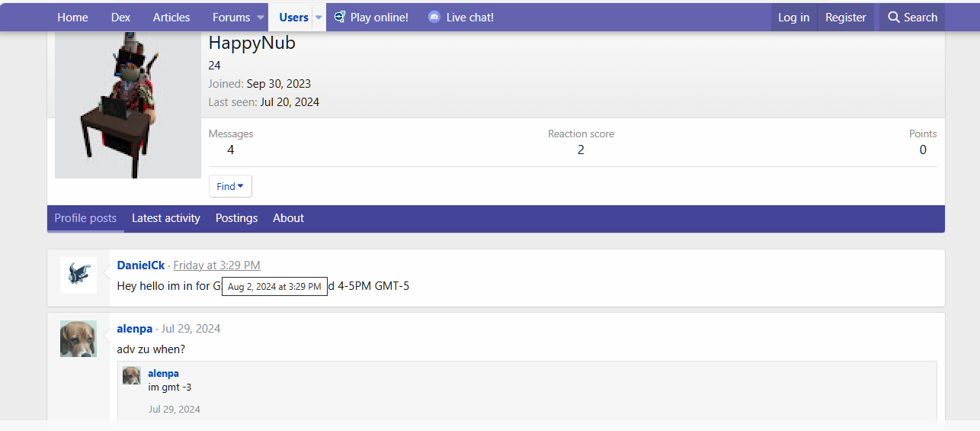This screenshot has width=980, height=431.
Task: Click the Register button
Action: pyautogui.click(x=846, y=17)
